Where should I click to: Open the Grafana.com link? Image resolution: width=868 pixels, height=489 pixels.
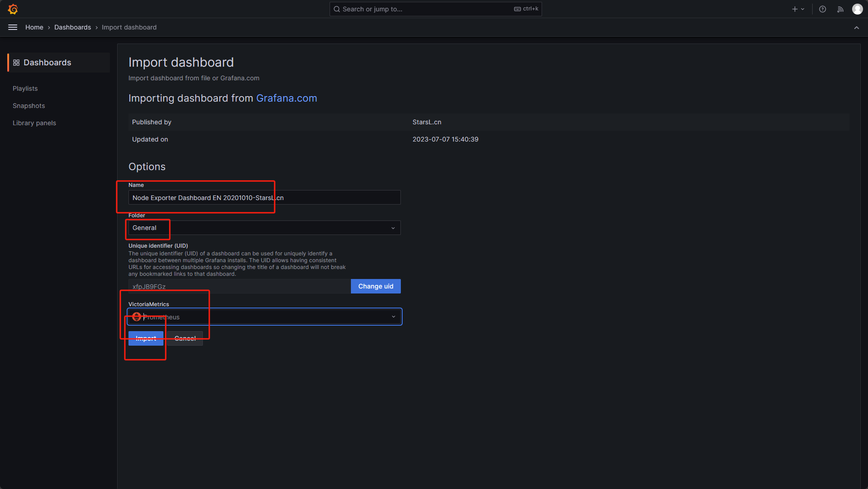286,98
